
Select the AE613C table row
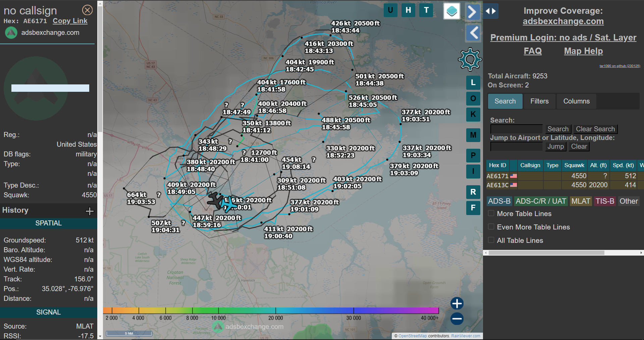565,185
